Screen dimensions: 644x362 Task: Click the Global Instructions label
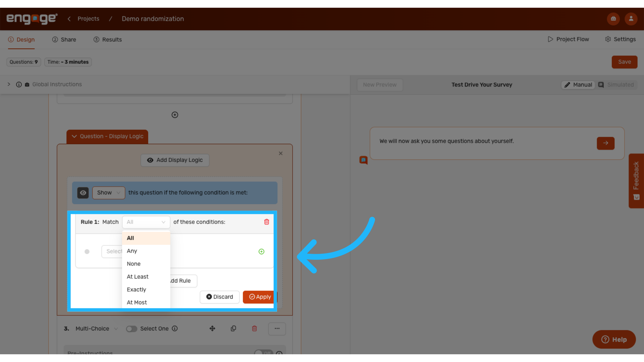[x=57, y=84]
